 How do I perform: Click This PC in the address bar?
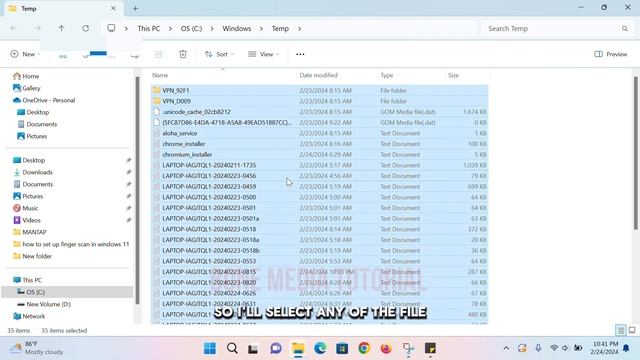[149, 29]
